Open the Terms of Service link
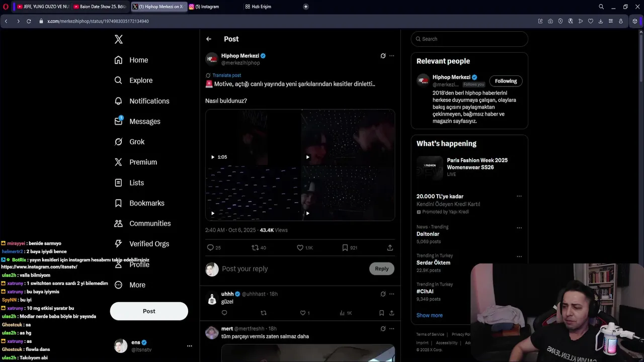The height and width of the screenshot is (362, 644). (x=430, y=334)
